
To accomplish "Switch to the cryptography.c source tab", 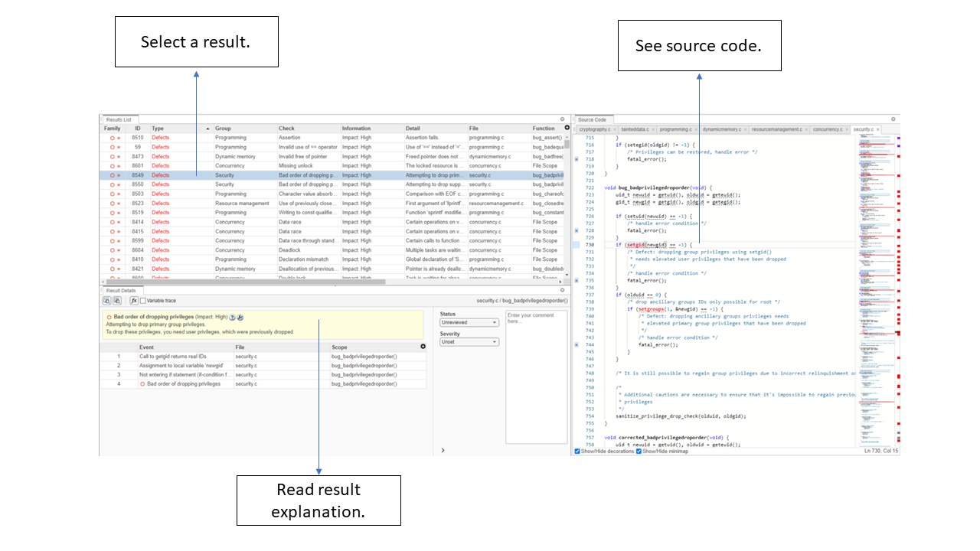I will [x=597, y=130].
